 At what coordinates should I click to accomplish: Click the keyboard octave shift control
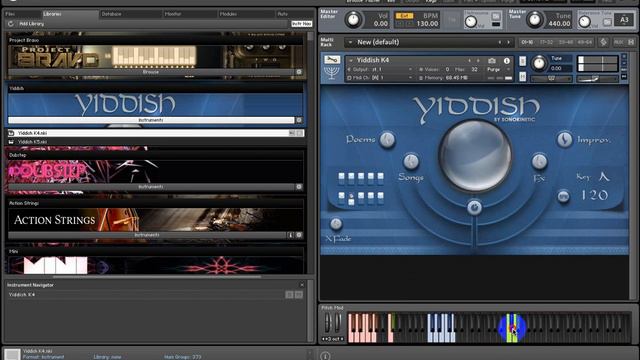click(333, 339)
